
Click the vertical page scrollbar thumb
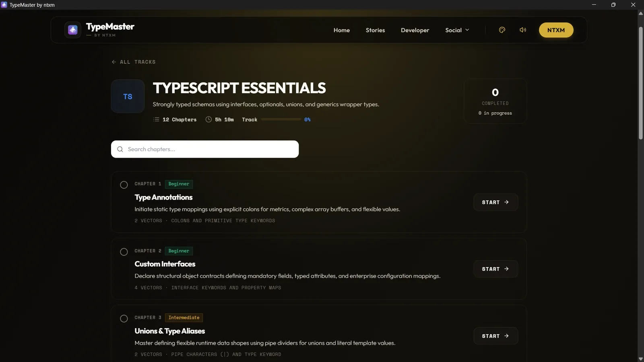(x=641, y=83)
